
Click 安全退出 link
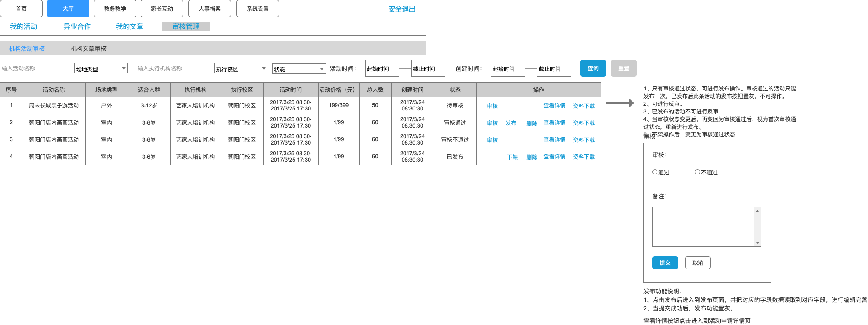401,9
